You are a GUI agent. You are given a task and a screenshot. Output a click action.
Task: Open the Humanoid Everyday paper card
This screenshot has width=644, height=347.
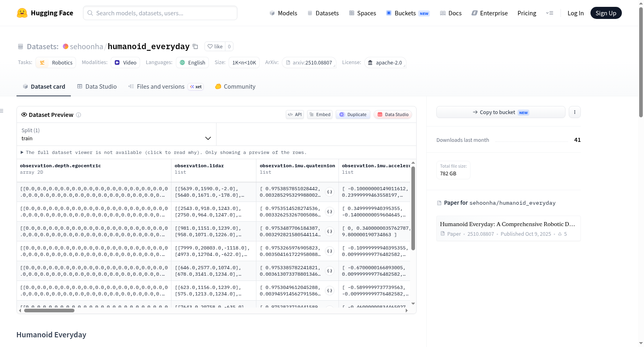[508, 229]
